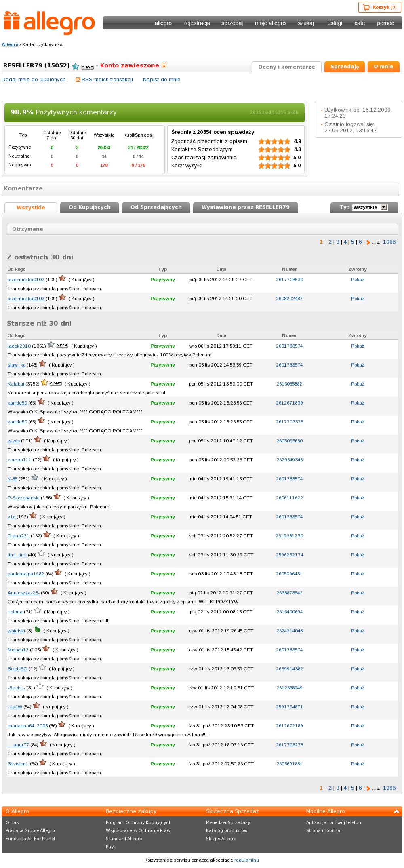This screenshot has width=404, height=868.
Task: Click the next page arrow in bottom pagination
Action: tap(368, 788)
